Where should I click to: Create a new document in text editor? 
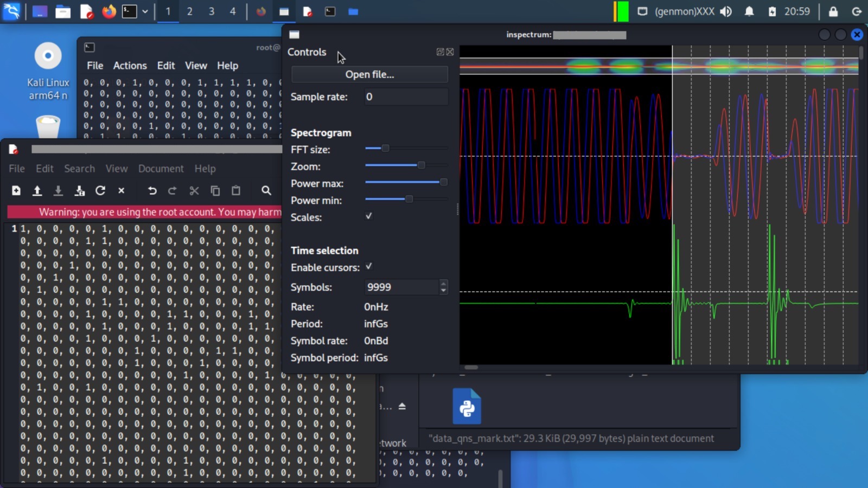[x=16, y=190]
